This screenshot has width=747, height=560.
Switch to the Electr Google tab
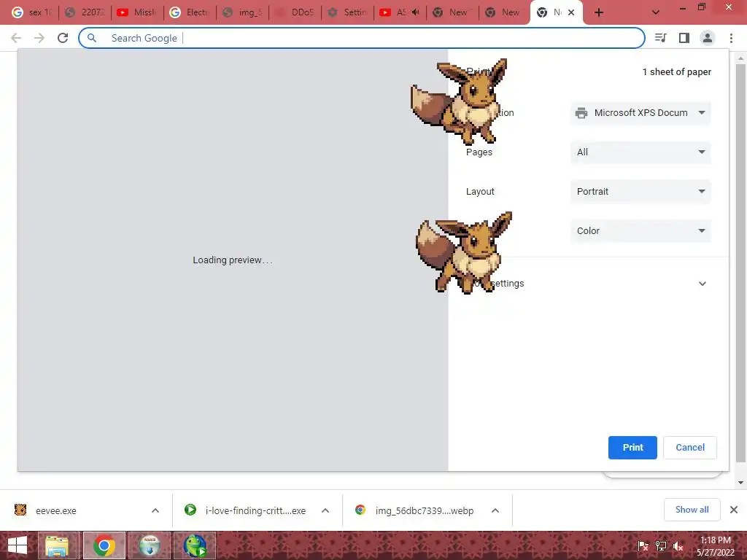click(190, 12)
